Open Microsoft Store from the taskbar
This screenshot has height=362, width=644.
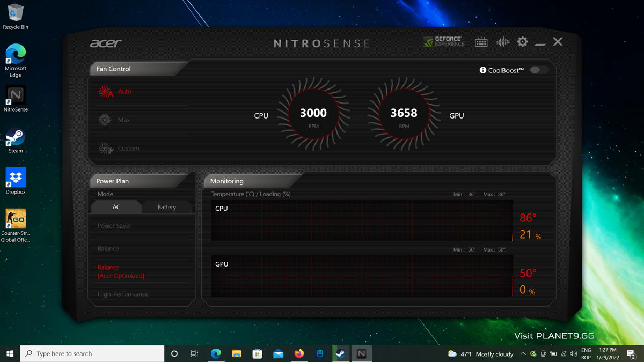point(258,353)
